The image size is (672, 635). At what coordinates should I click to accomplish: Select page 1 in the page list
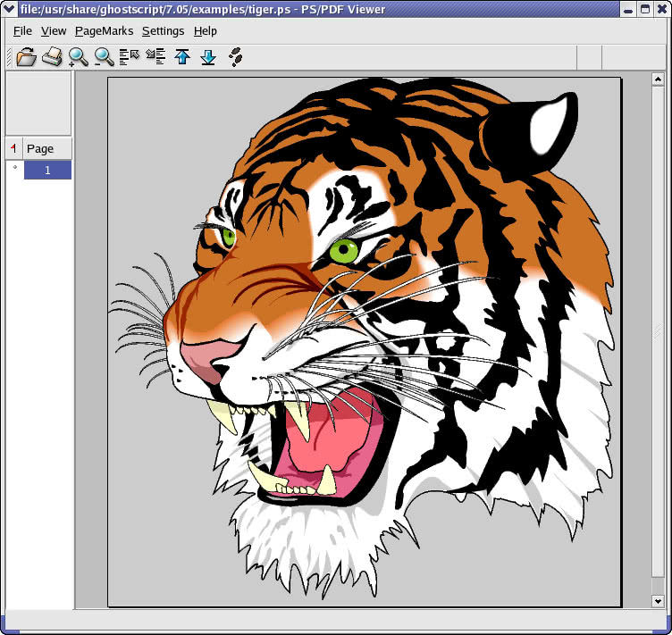coord(47,170)
